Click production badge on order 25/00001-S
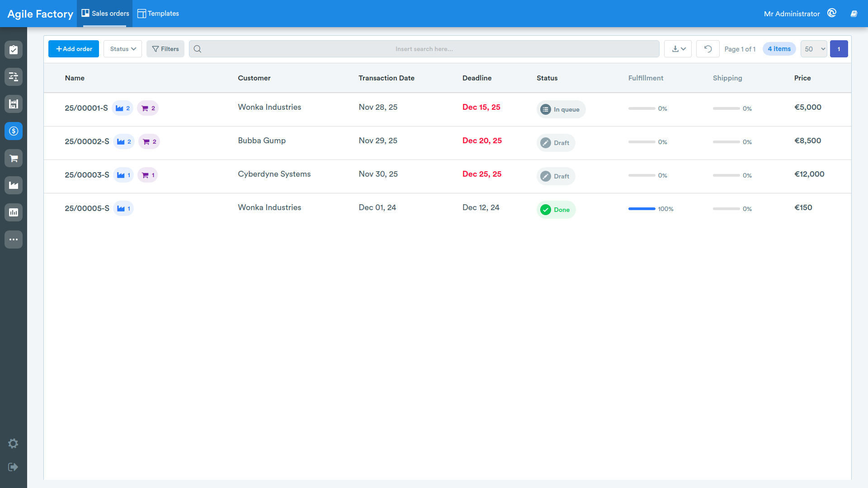This screenshot has width=868, height=488. point(123,108)
